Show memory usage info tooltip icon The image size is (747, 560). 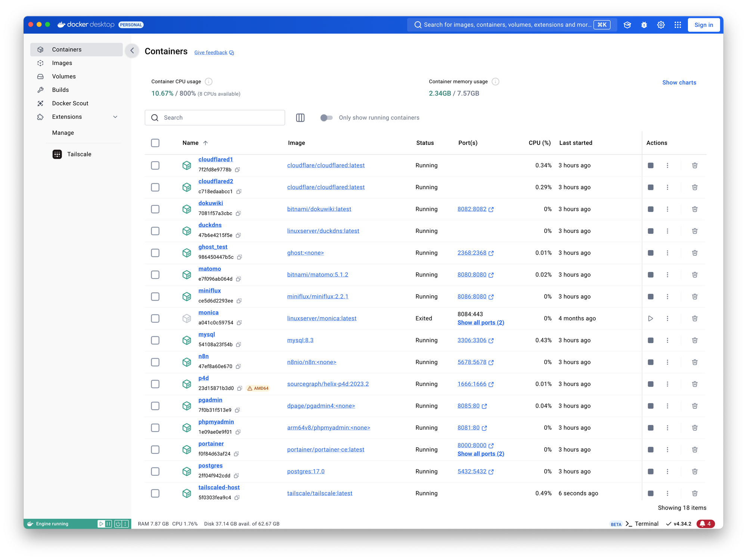[495, 81]
